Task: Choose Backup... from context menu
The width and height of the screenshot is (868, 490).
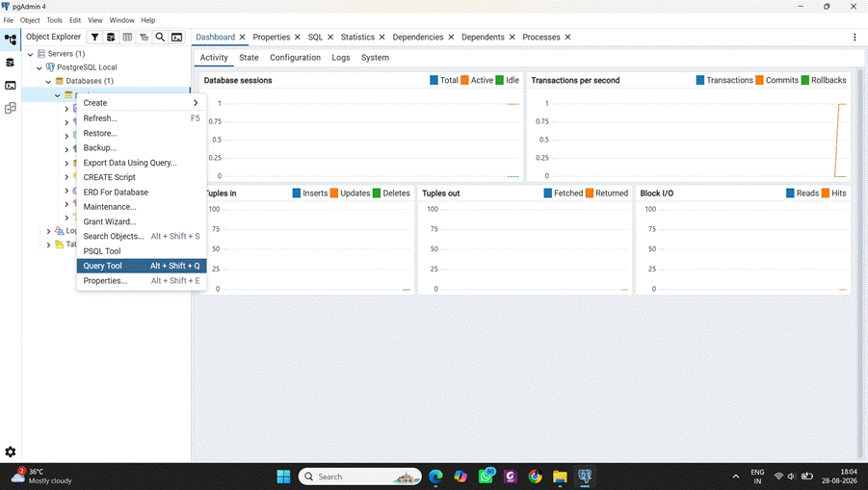Action: 142,147
